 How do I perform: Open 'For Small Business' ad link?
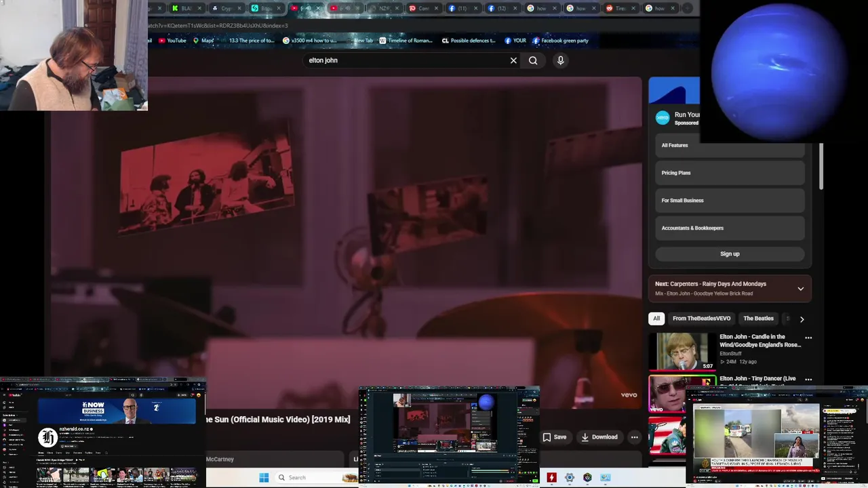coord(730,201)
